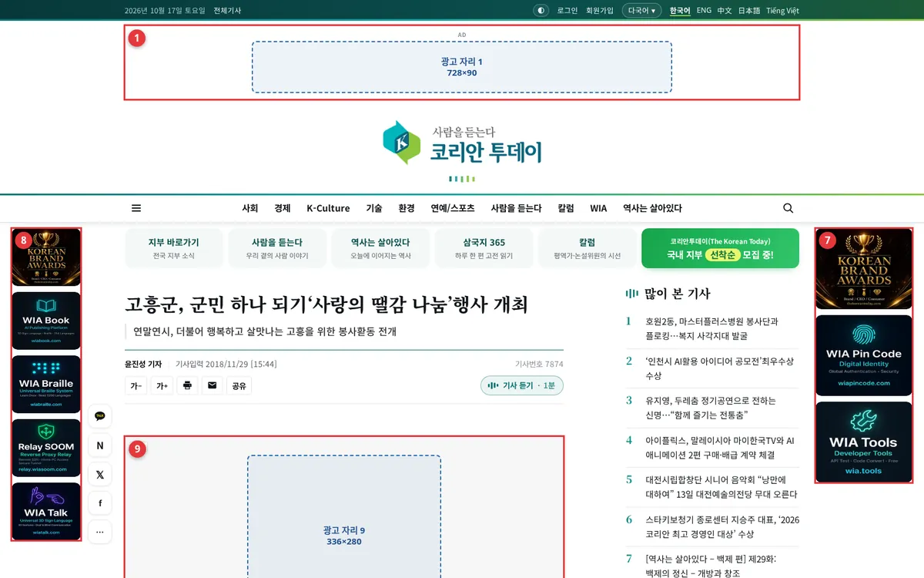Image resolution: width=924 pixels, height=578 pixels.
Task: Open the hamburger menu icon
Action: pos(136,208)
